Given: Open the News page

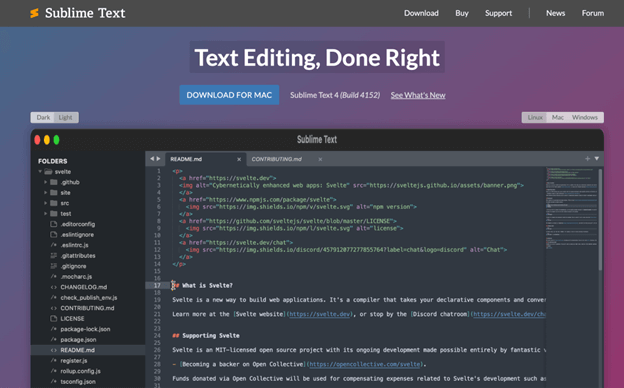Looking at the screenshot, I should pos(556,13).
